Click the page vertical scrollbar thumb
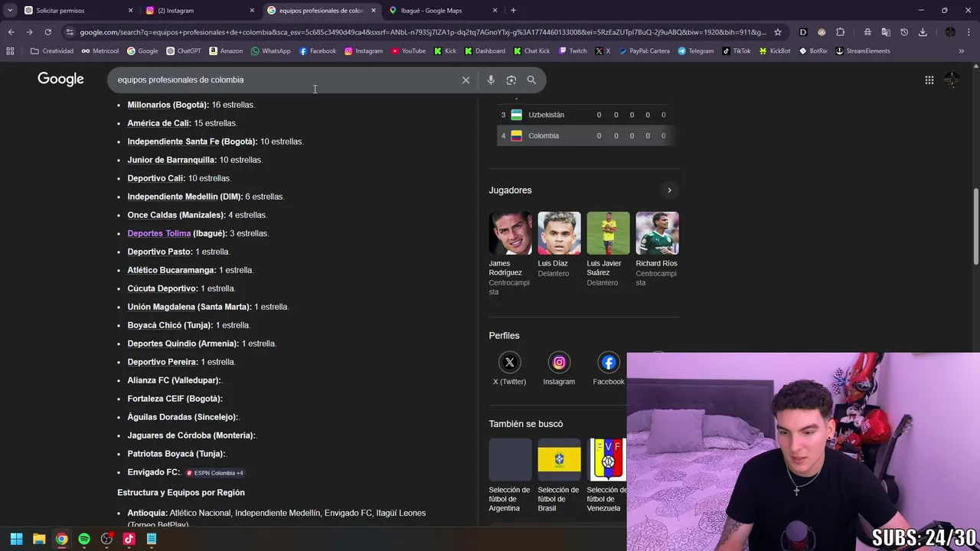The width and height of the screenshot is (980, 551). click(975, 226)
